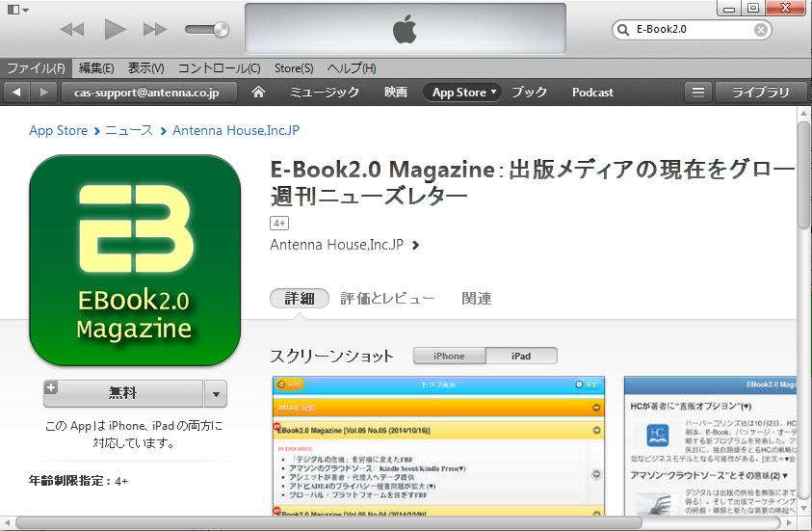
Task: Select the 関連 tab
Action: pyautogui.click(x=477, y=299)
